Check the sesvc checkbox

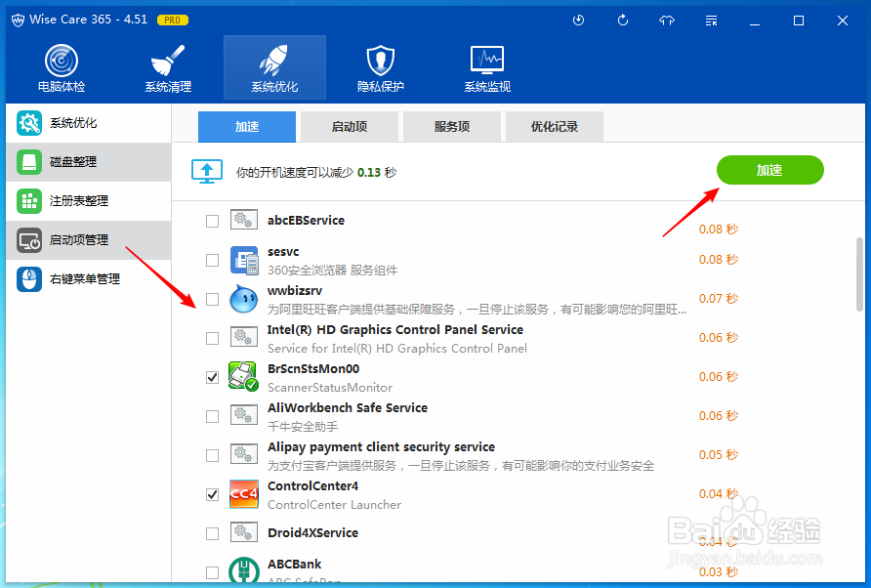pyautogui.click(x=212, y=260)
